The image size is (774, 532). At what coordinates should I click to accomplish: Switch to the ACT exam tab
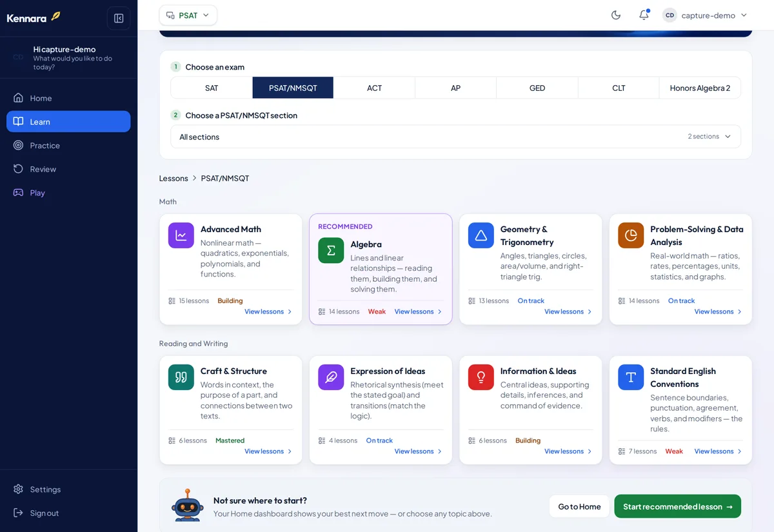click(x=374, y=88)
